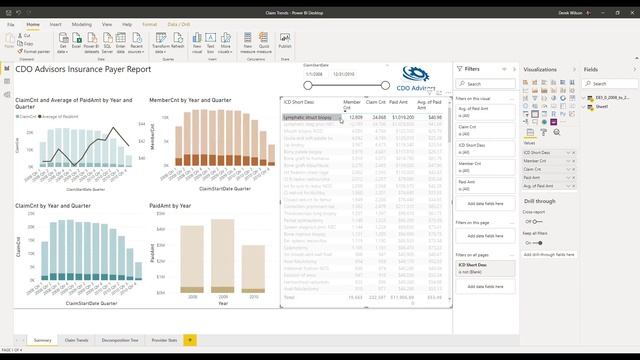
Task: Open dropdown for ICD Short Desc value field
Action: coord(568,153)
